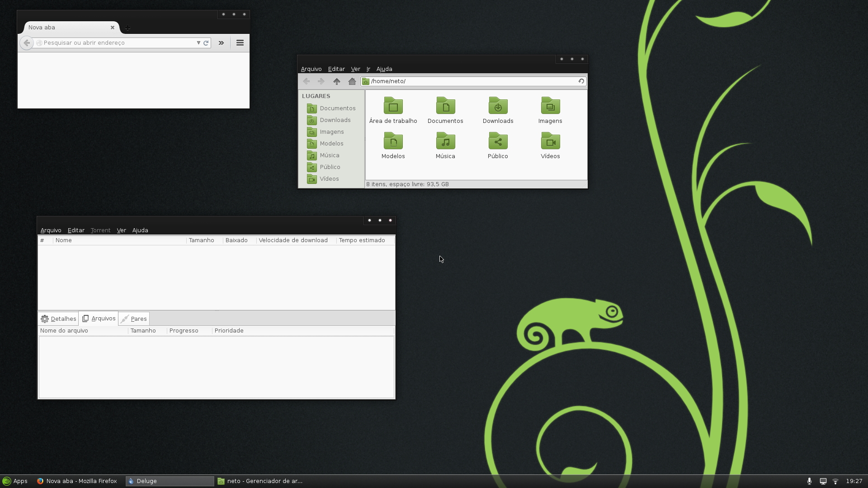Select Música in the Lugares sidebar
This screenshot has height=488, width=868.
[x=329, y=155]
